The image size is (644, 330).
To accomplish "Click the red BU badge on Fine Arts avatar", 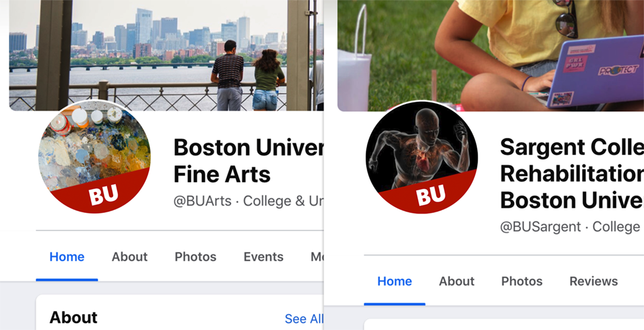I will tap(103, 195).
